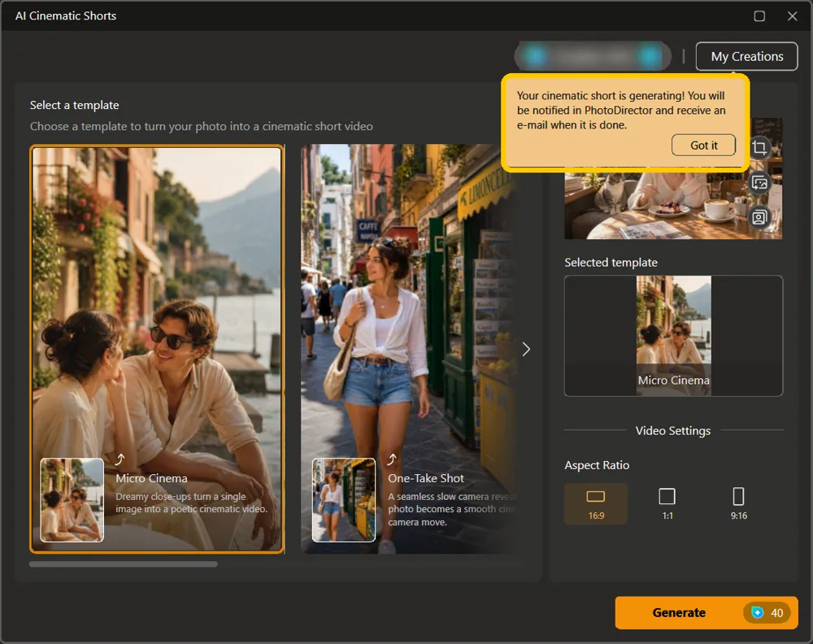The width and height of the screenshot is (813, 644).
Task: Open the crop tool on the photo preview
Action: (759, 148)
